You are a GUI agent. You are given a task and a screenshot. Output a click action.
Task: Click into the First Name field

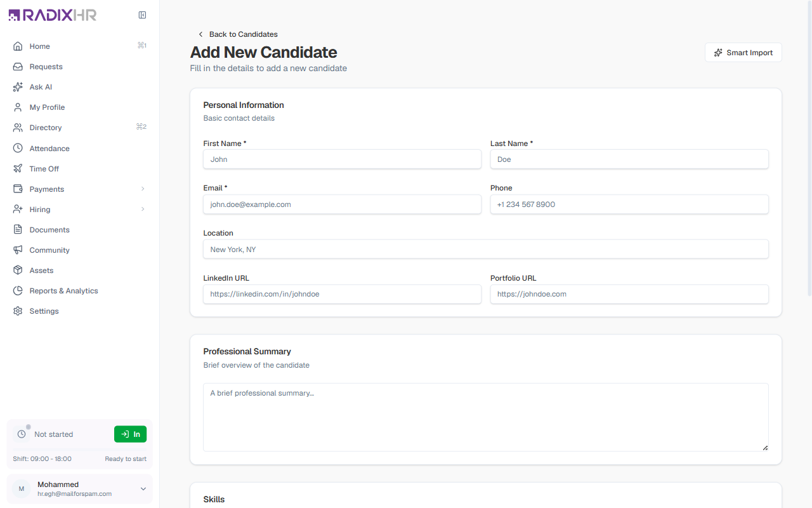(x=342, y=159)
